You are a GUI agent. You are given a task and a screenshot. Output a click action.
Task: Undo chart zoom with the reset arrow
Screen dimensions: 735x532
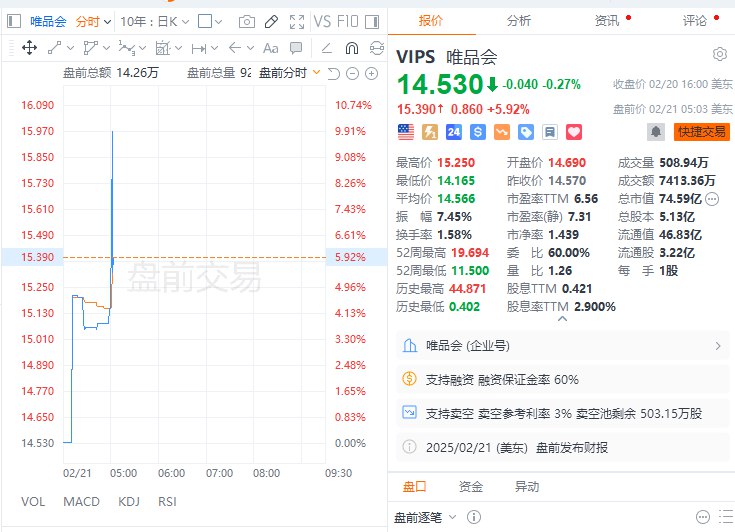pos(333,74)
